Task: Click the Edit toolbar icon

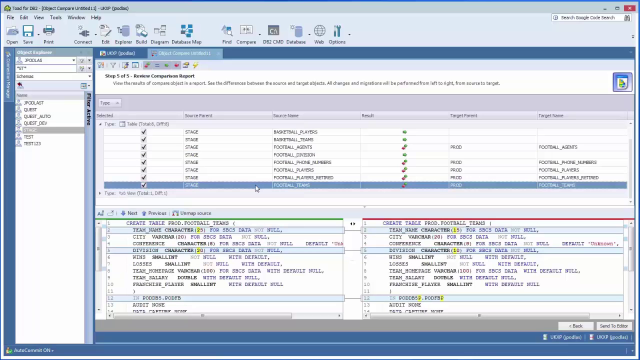Action: [x=105, y=34]
